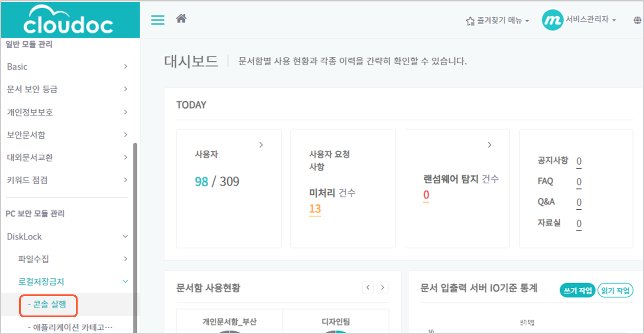Image resolution: width=644 pixels, height=334 pixels.
Task: Open the 공지사항 count link
Action: click(579, 161)
